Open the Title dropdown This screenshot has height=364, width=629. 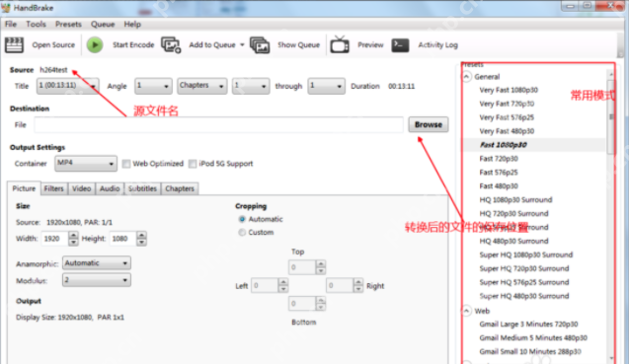coord(67,86)
